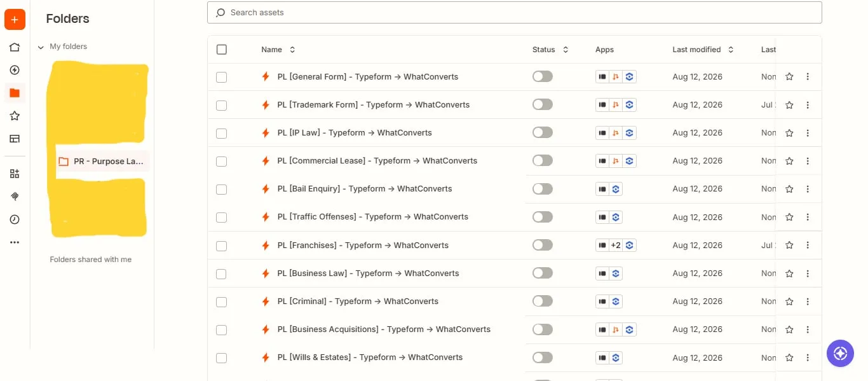
Task: Star the PL [Franchises] zap
Action: [x=789, y=245]
